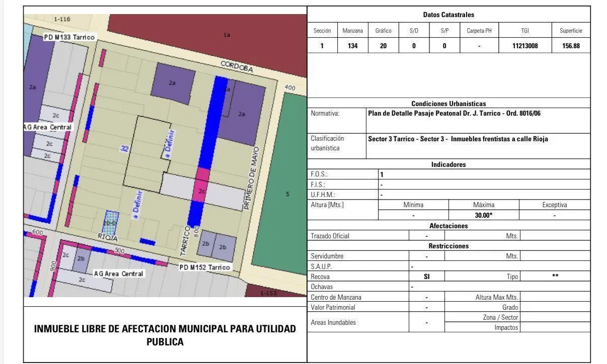The image size is (607, 364).
Task: Select the 'Sección' column header
Action: point(322,31)
